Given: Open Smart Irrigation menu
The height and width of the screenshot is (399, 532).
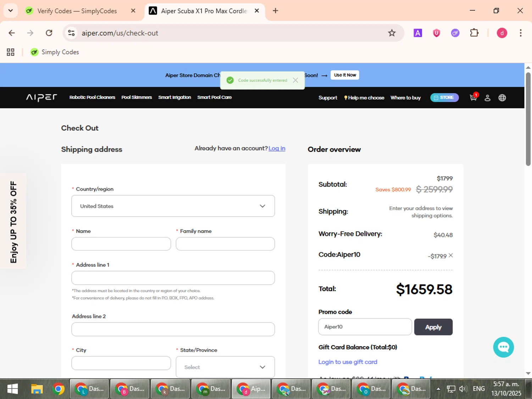Looking at the screenshot, I should pyautogui.click(x=174, y=97).
